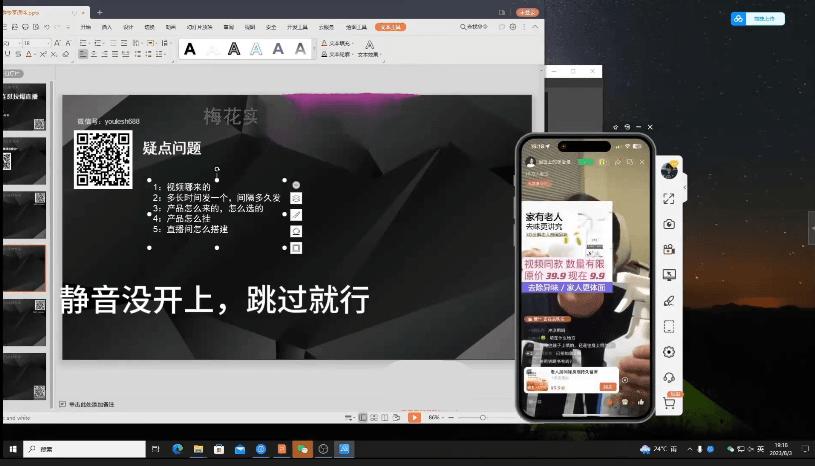Open the shopping cart icon in sidebar
The image size is (815, 466).
click(x=669, y=403)
